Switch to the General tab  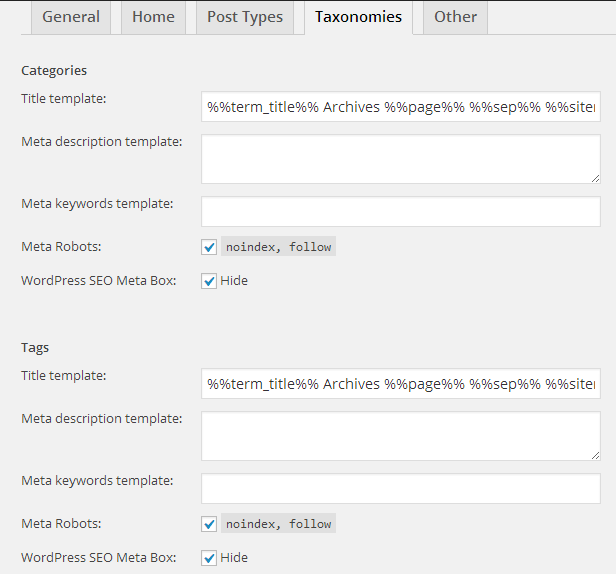[71, 17]
